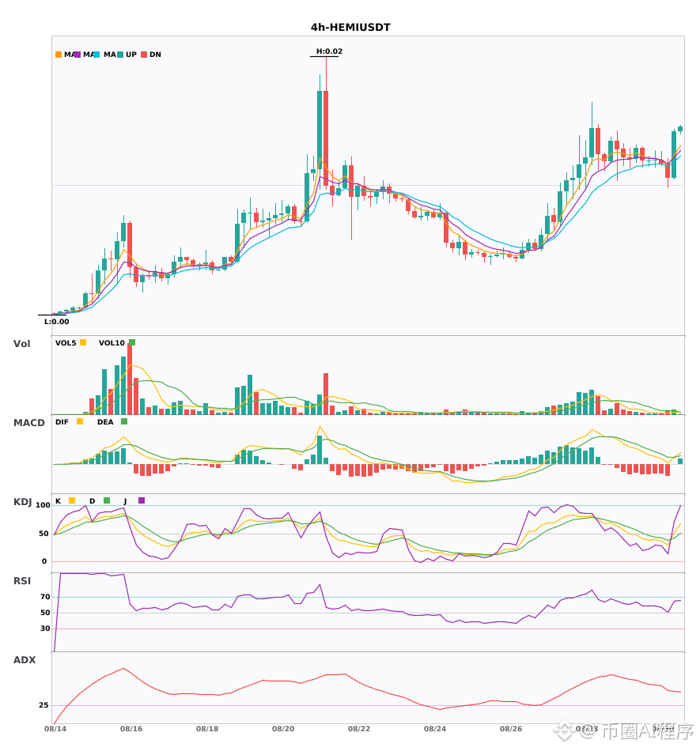Click the green D legend swatch
The image size is (700, 751).
[x=107, y=500]
